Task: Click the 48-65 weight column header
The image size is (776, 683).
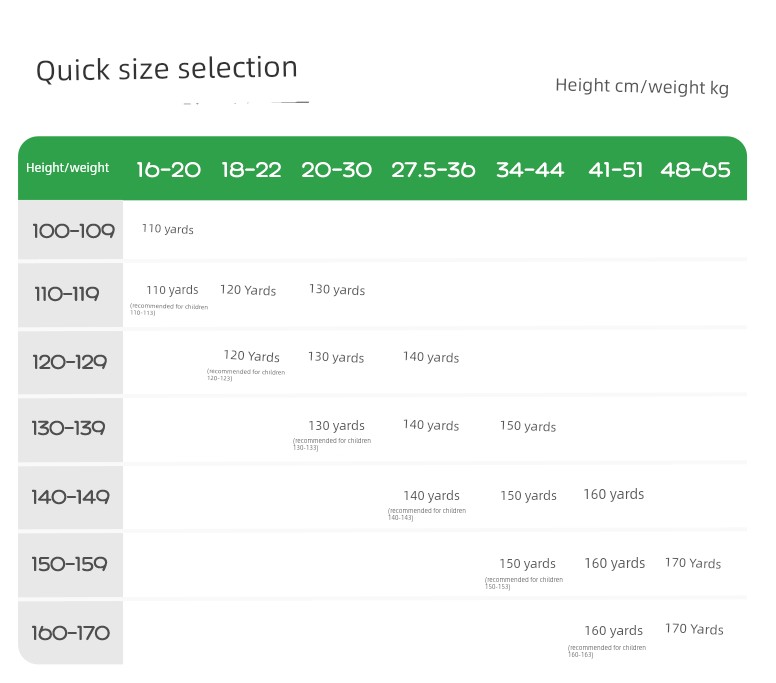Action: (695, 170)
